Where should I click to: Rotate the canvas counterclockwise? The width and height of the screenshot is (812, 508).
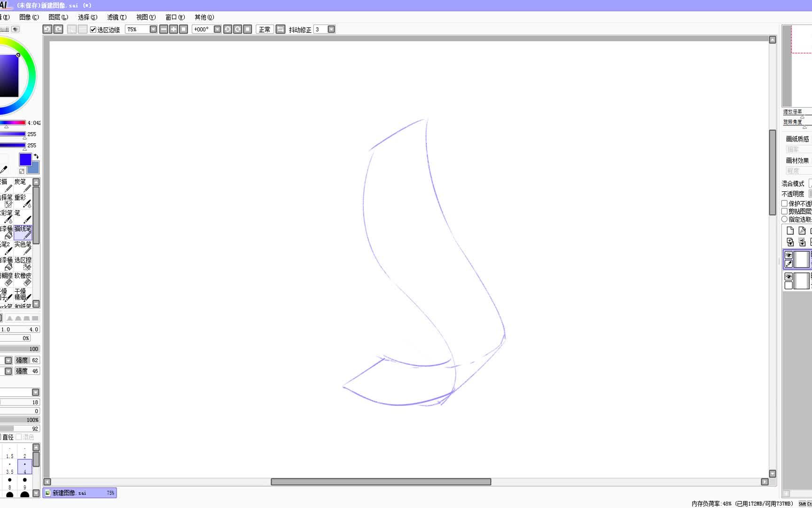point(227,29)
